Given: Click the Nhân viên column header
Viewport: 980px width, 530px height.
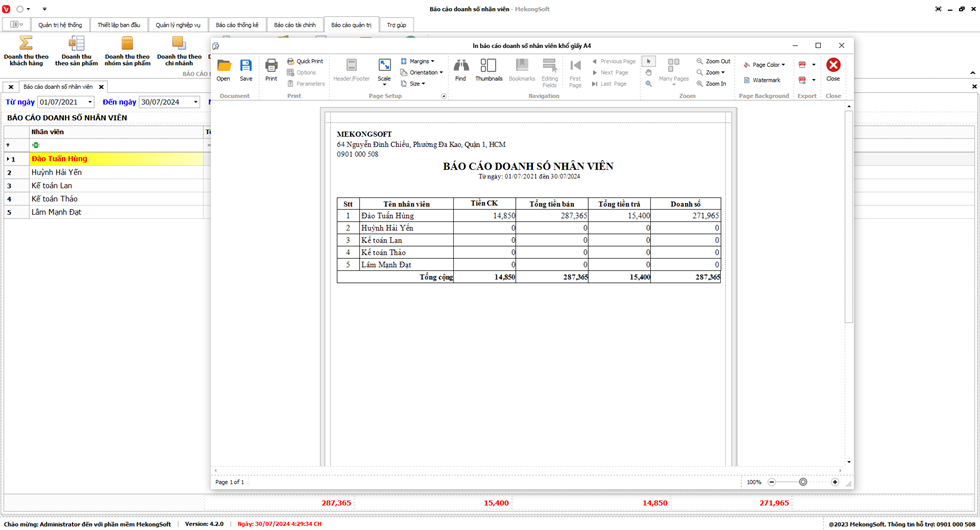Looking at the screenshot, I should point(116,132).
